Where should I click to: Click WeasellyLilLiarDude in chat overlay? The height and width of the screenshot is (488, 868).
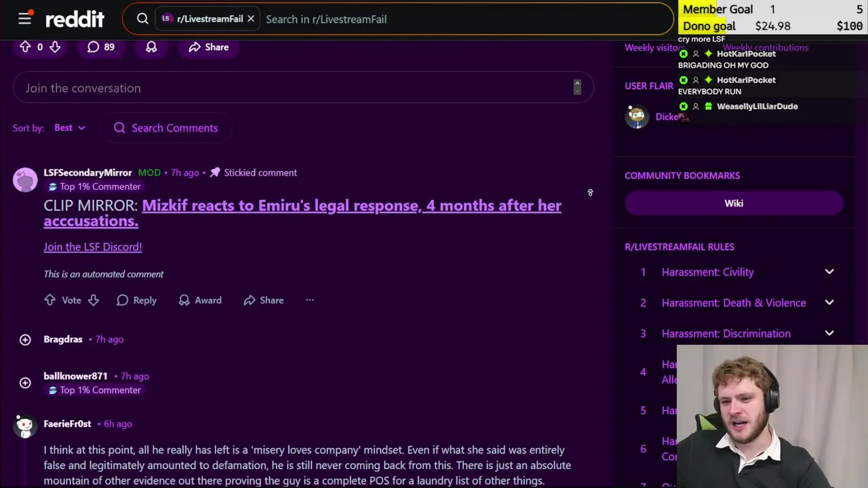click(757, 106)
